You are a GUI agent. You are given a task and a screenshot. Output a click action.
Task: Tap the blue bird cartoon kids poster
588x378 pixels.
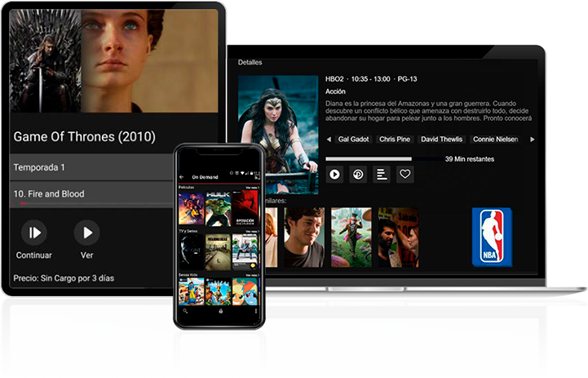pyautogui.click(x=192, y=291)
